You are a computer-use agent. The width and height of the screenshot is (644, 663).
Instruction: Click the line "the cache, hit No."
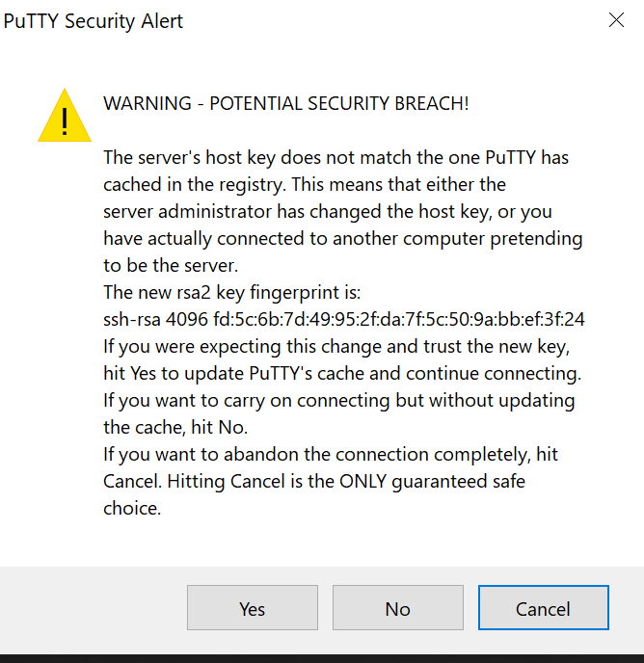click(174, 427)
